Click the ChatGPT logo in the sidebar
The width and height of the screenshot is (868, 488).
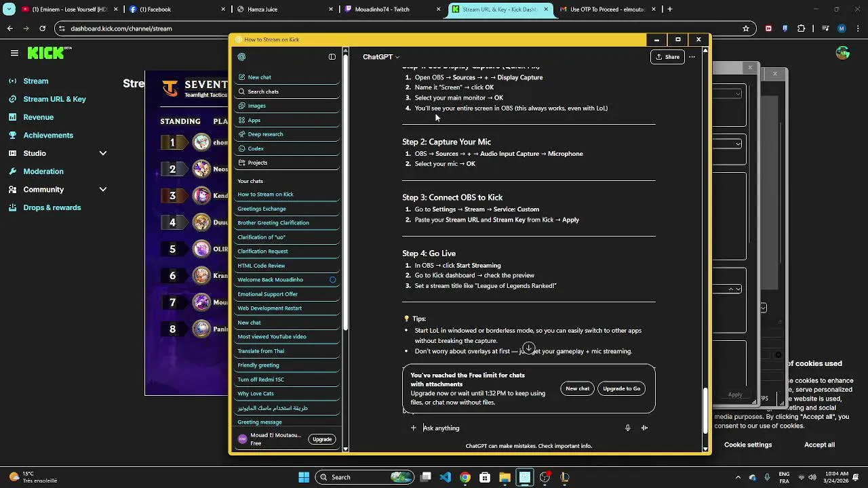point(242,57)
